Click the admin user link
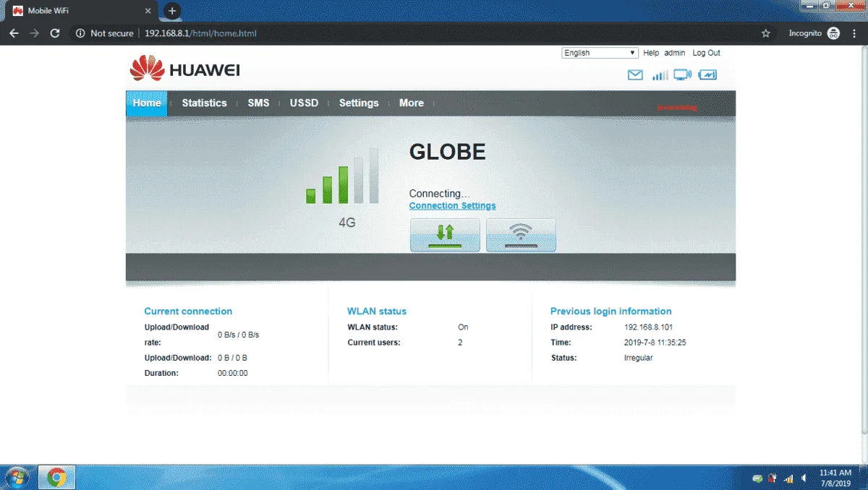This screenshot has width=868, height=490. click(675, 53)
